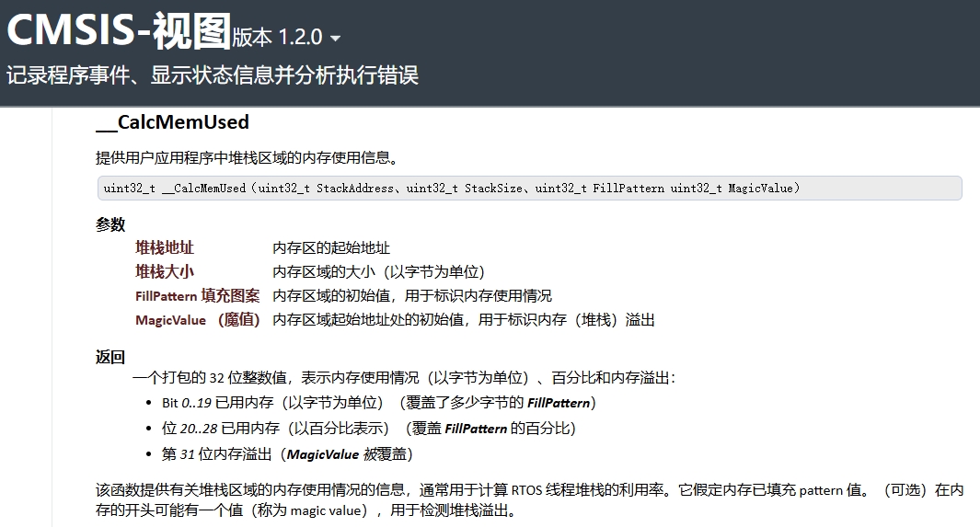Click the CMSIS-视图 title

[119, 30]
